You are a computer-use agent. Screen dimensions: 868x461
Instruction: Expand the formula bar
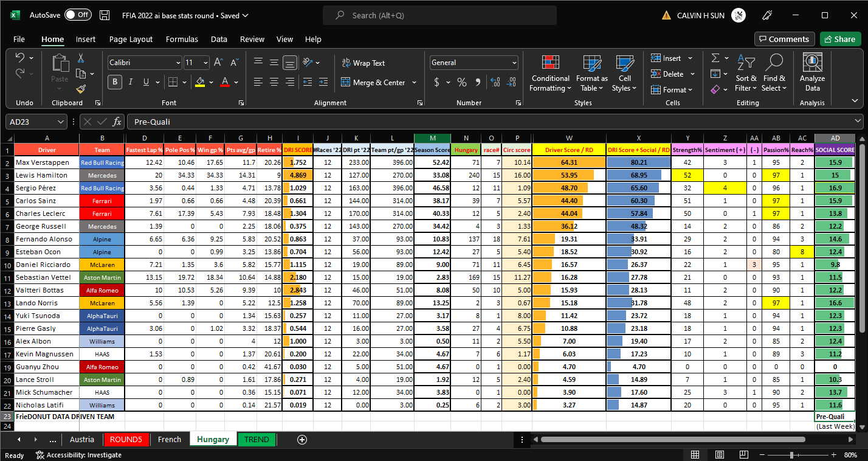pyautogui.click(x=858, y=122)
